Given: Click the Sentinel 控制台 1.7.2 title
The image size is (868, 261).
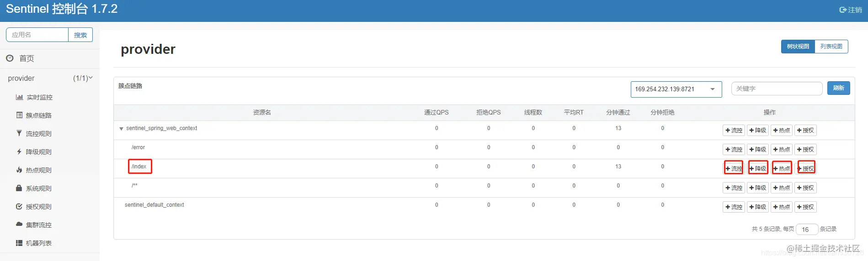Looking at the screenshot, I should click(x=62, y=9).
